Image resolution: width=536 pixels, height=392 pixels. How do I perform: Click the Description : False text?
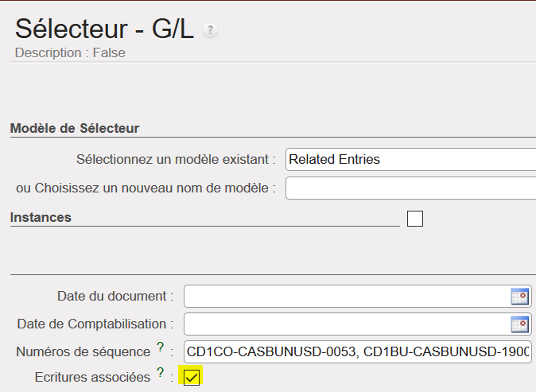coord(70,53)
